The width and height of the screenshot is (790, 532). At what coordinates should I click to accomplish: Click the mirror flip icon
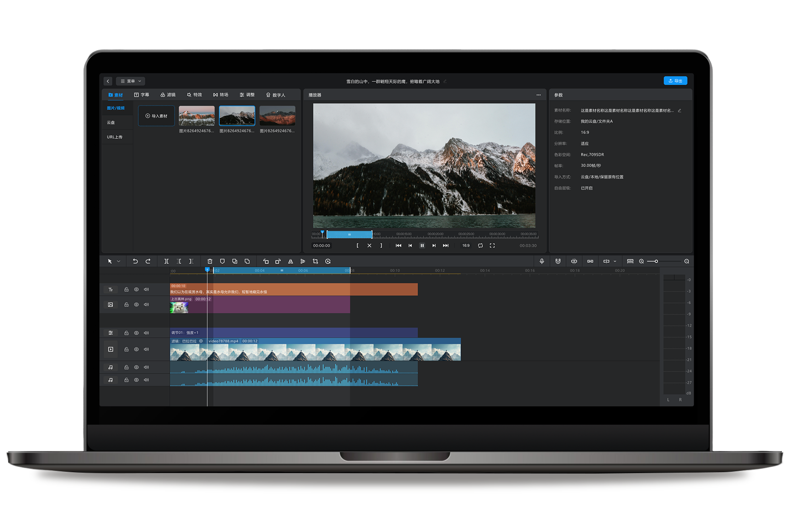290,261
